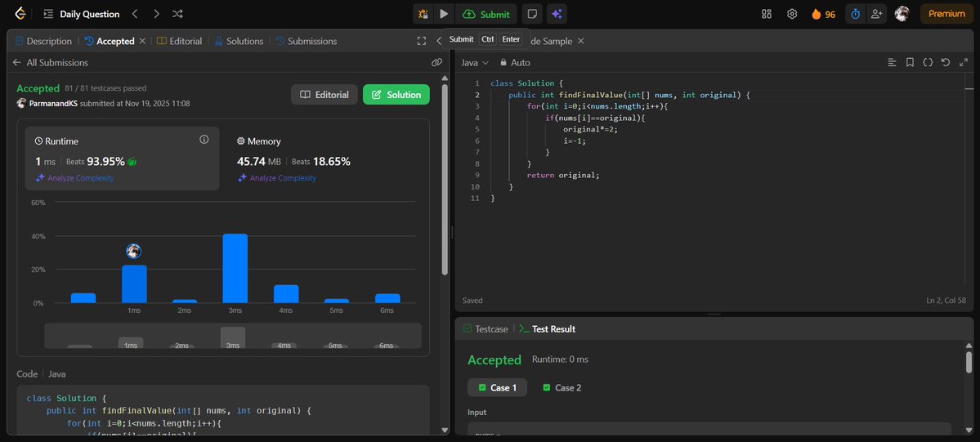Click the 4ms bar in runtime chart
This screenshot has width=980, height=442.
pyautogui.click(x=286, y=294)
